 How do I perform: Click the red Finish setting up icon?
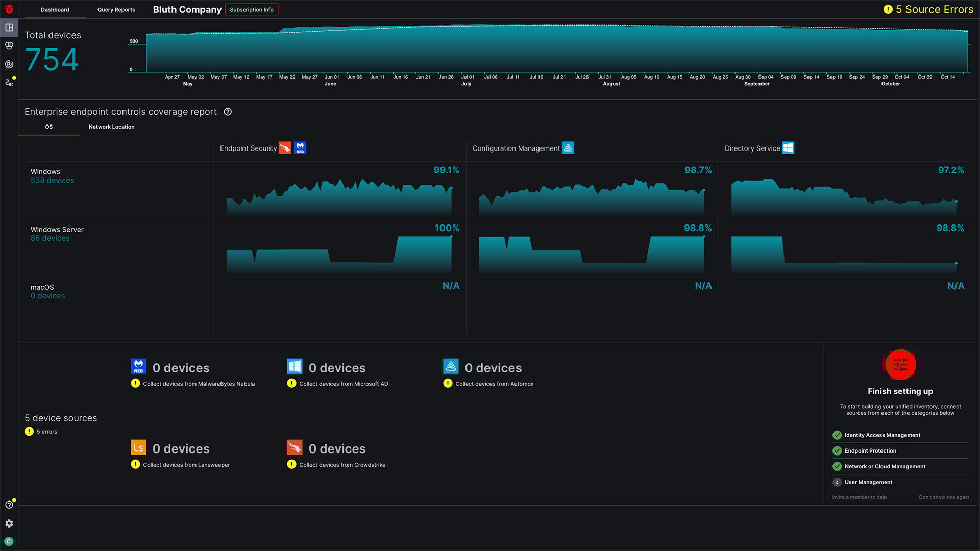pos(900,364)
